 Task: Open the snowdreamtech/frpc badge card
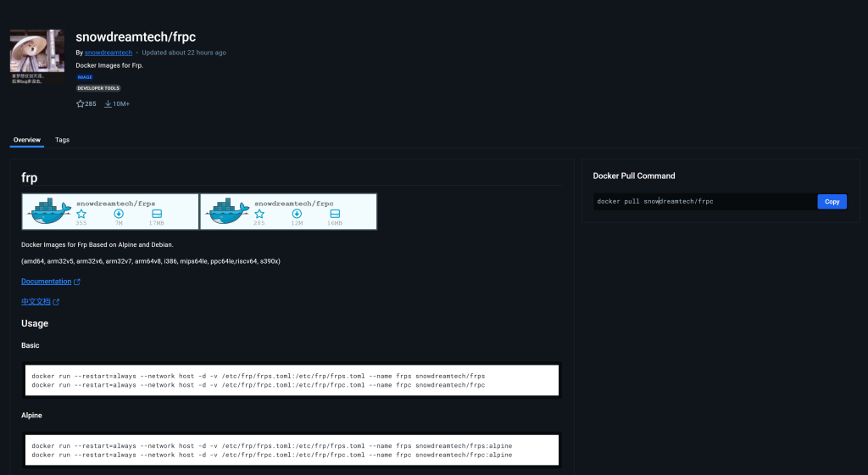click(288, 211)
